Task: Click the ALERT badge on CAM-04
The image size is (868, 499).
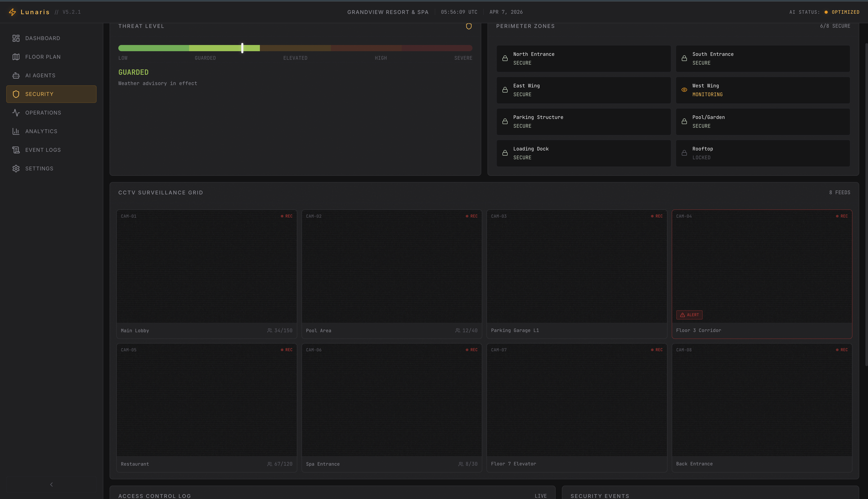Action: click(x=689, y=315)
